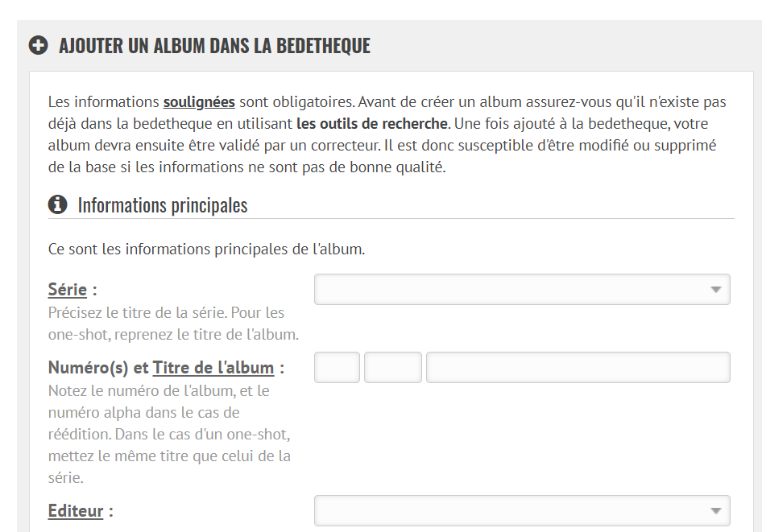
Task: Click inside the Série combo box field
Action: click(x=507, y=290)
